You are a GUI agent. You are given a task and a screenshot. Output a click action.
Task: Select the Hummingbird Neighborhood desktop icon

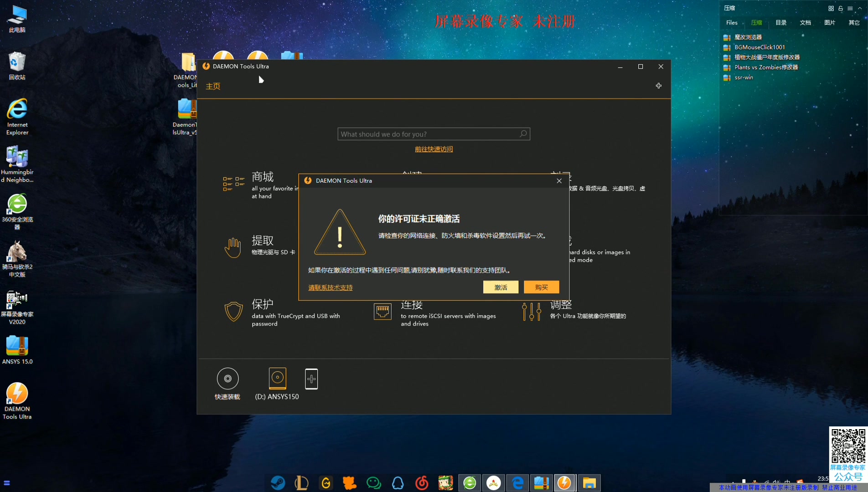coord(17,164)
